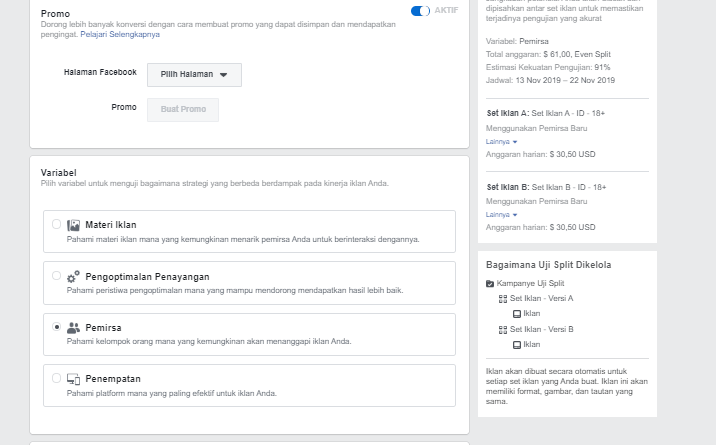The image size is (716, 445).
Task: Click Anggaran harian under Set Iklan A
Action: coord(541,154)
